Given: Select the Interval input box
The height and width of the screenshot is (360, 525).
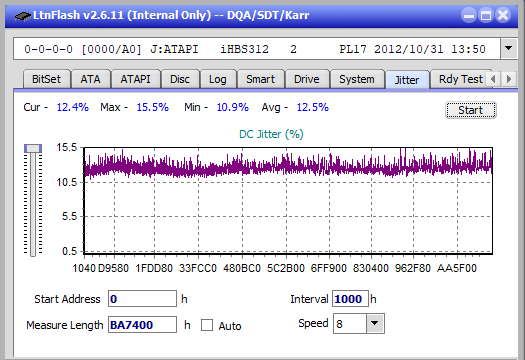Looking at the screenshot, I should [350, 299].
